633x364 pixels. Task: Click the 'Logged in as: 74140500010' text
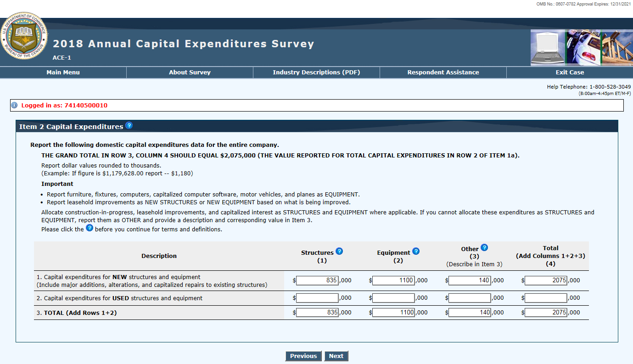pyautogui.click(x=64, y=106)
